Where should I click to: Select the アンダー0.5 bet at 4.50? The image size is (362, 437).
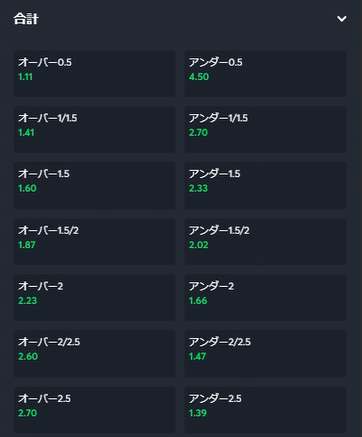coord(265,73)
